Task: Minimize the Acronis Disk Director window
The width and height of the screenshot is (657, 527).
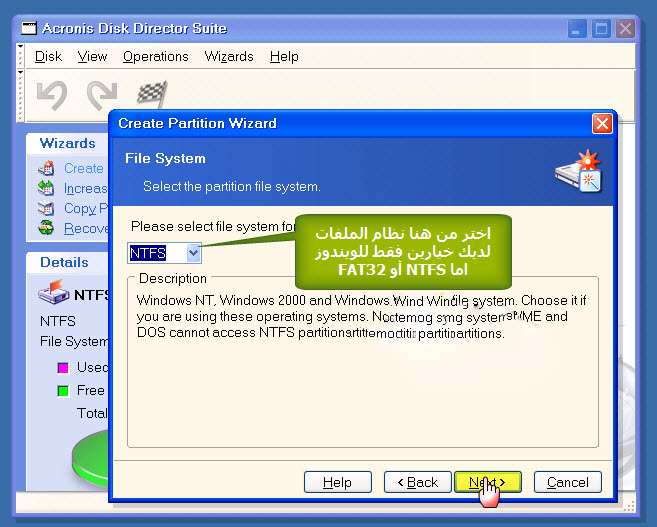Action: 577,29
